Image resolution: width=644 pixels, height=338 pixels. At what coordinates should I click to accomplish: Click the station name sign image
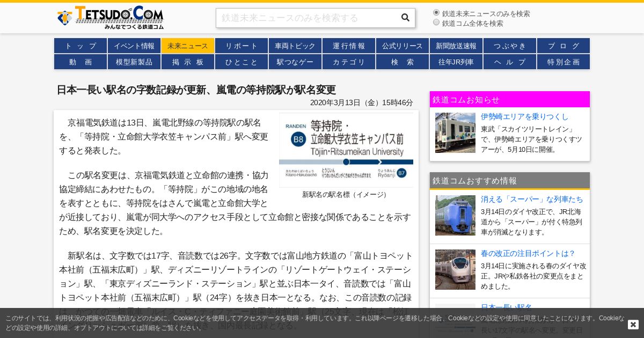[346, 150]
